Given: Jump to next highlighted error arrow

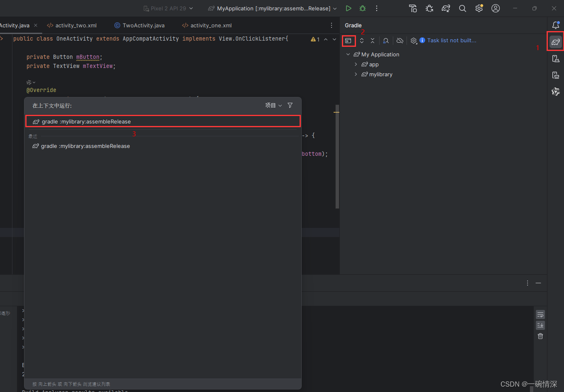Looking at the screenshot, I should point(334,39).
